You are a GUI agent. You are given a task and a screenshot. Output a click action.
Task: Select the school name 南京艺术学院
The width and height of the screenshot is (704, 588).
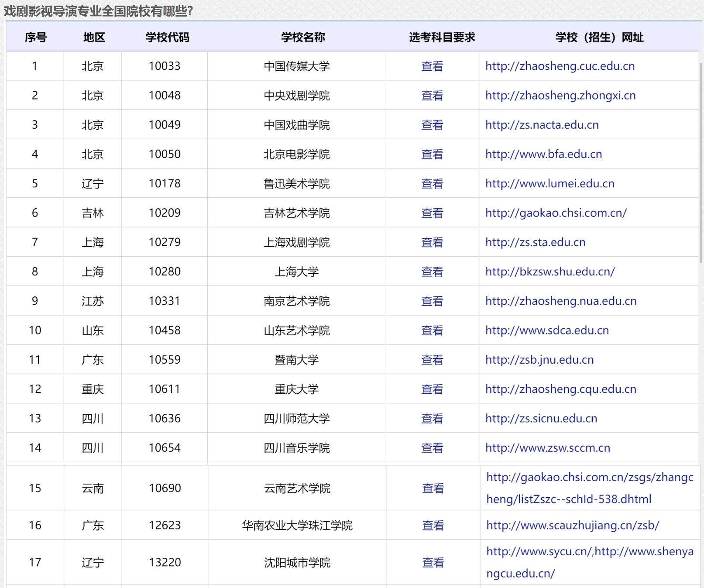tap(297, 301)
